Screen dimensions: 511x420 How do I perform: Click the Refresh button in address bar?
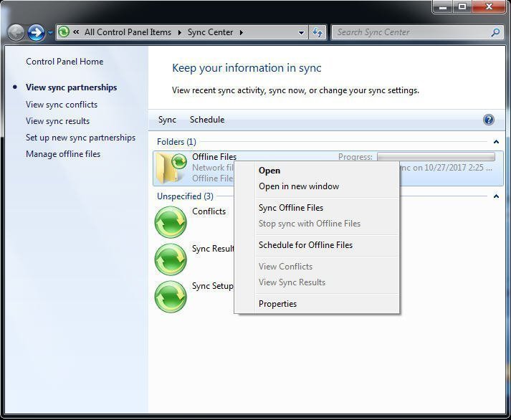317,32
